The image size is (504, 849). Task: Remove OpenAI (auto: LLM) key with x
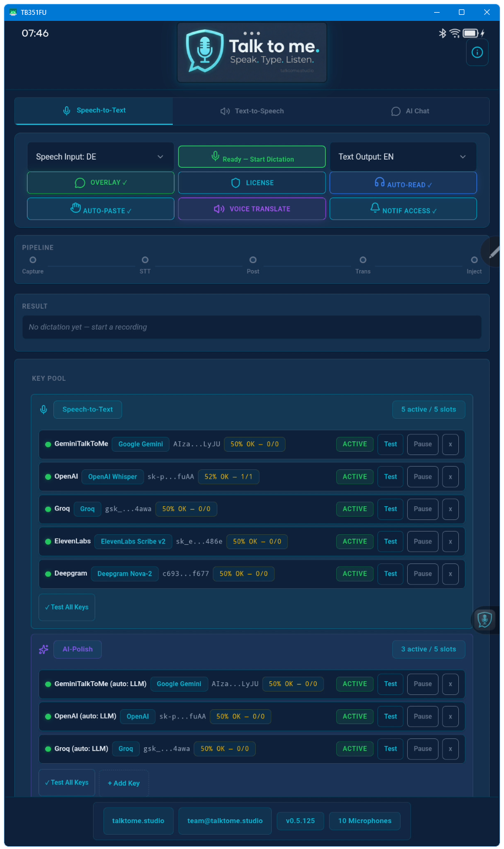click(450, 716)
